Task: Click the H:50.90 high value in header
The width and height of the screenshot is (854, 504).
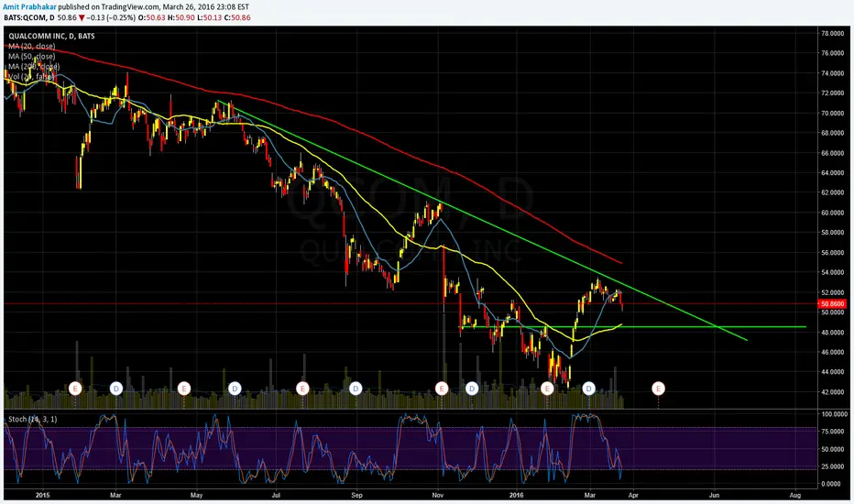Action: [181, 17]
